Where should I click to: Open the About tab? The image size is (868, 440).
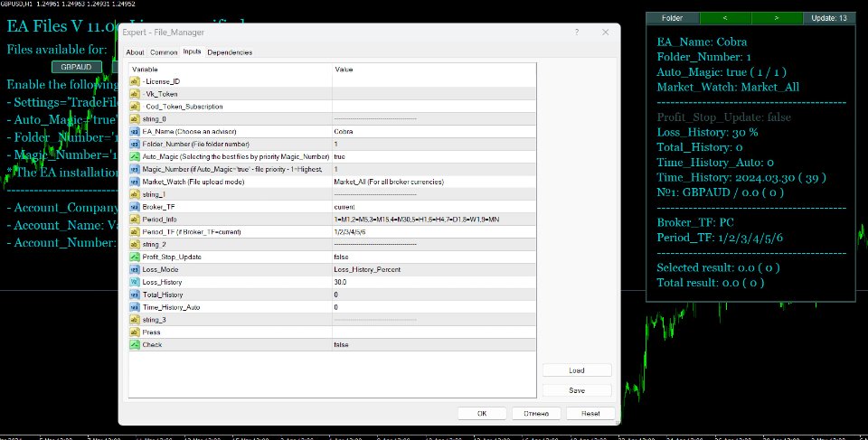tap(135, 52)
